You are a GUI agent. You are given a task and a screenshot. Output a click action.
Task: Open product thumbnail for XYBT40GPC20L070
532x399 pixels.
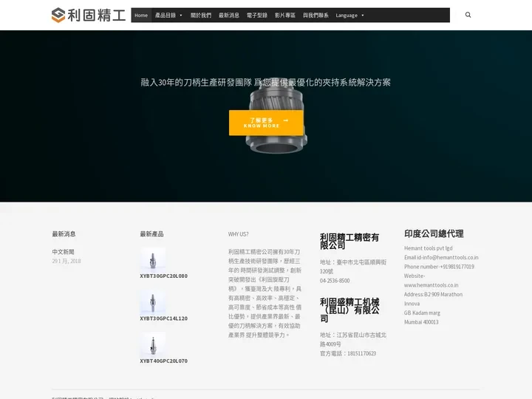coord(153,344)
